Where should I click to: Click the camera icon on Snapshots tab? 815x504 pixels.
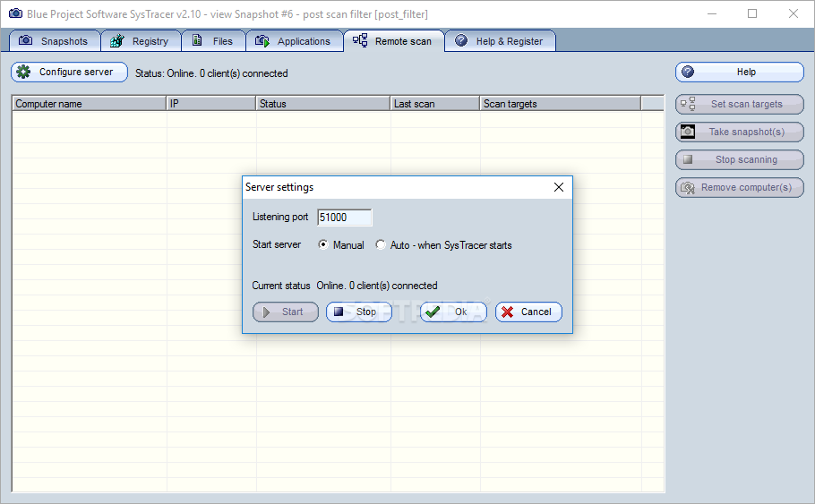pyautogui.click(x=25, y=40)
